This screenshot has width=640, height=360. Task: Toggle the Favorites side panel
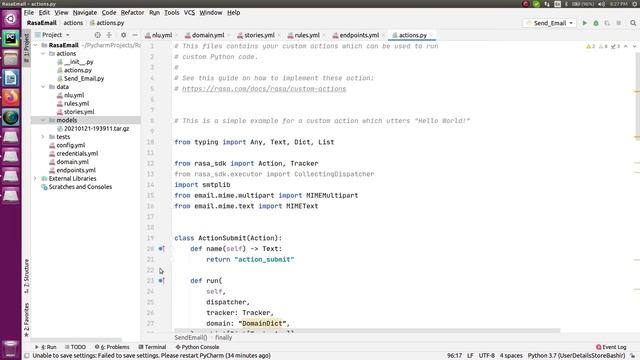(27, 320)
